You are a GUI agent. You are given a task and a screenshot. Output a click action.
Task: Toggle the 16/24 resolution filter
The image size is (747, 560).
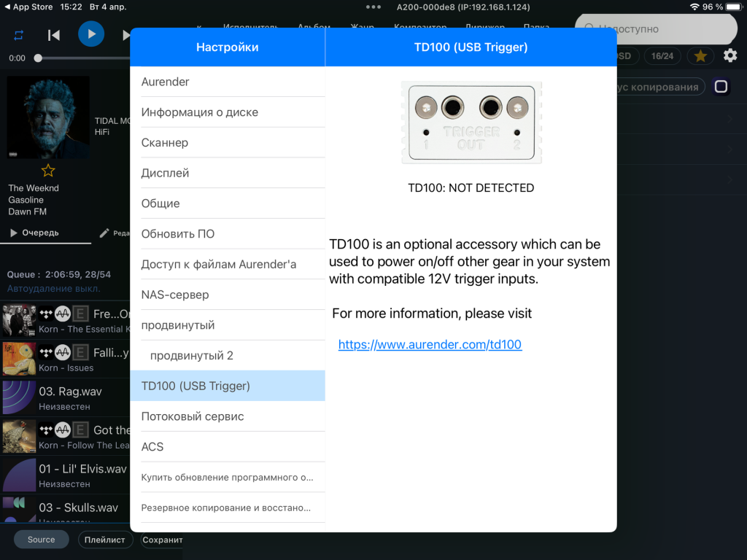coord(662,56)
